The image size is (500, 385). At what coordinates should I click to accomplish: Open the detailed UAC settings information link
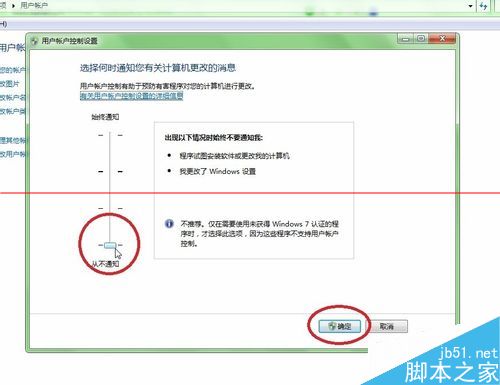pos(131,96)
